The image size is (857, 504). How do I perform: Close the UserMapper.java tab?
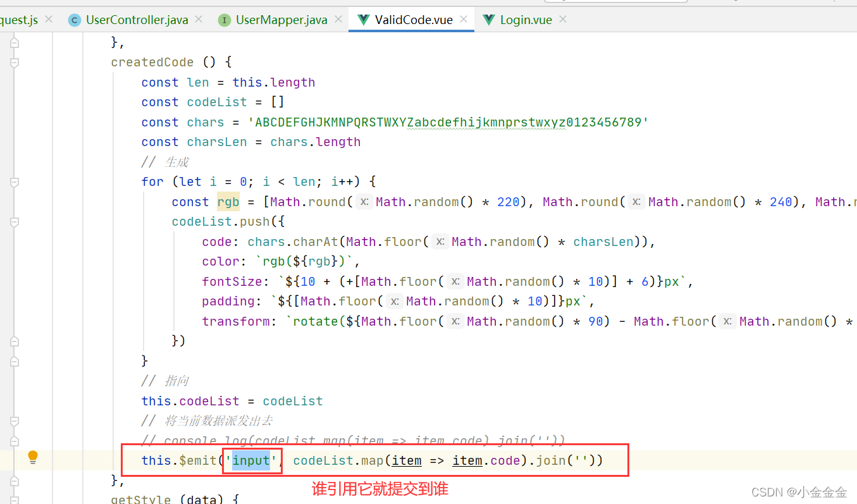pos(338,20)
